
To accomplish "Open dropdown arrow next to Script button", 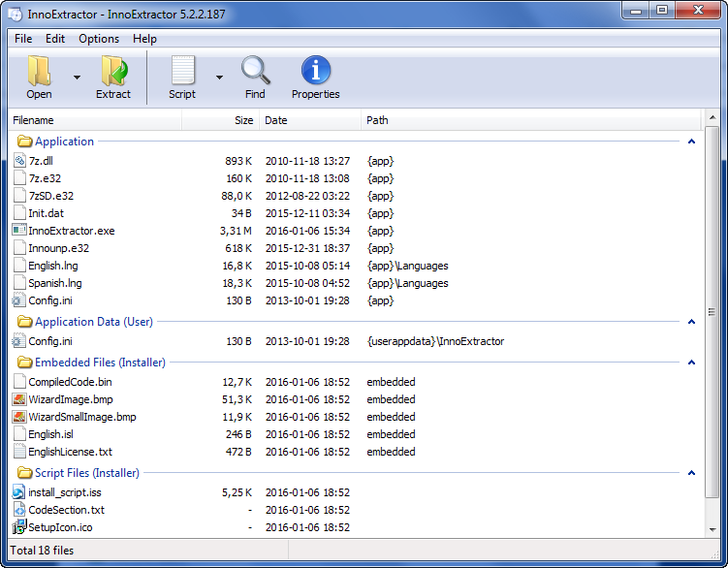I will click(x=219, y=78).
